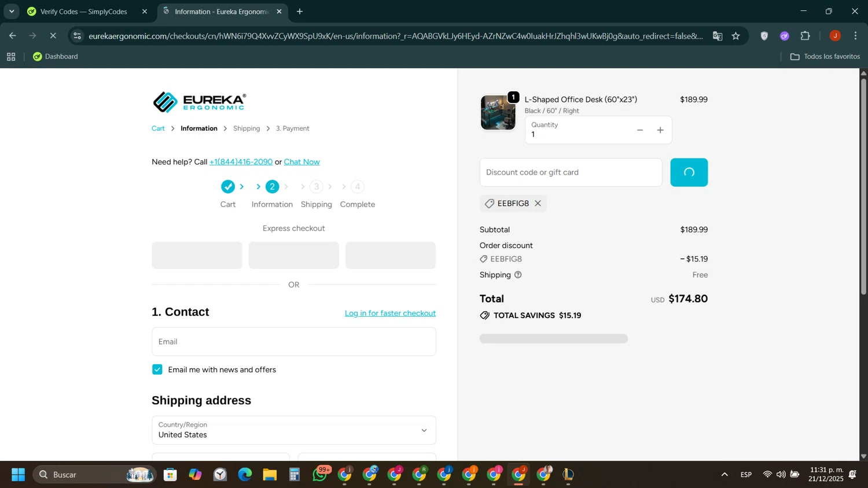The image size is (868, 488).
Task: Show hidden system tray icons
Action: (724, 475)
